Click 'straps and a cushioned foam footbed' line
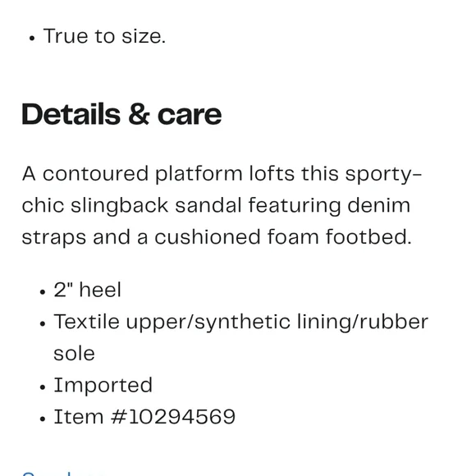The image size is (476, 476). 217,237
